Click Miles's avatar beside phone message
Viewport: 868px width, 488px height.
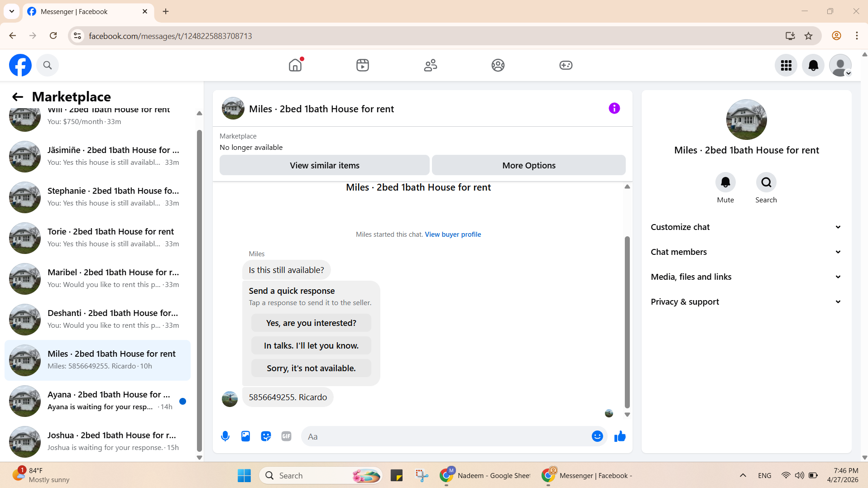pos(230,399)
